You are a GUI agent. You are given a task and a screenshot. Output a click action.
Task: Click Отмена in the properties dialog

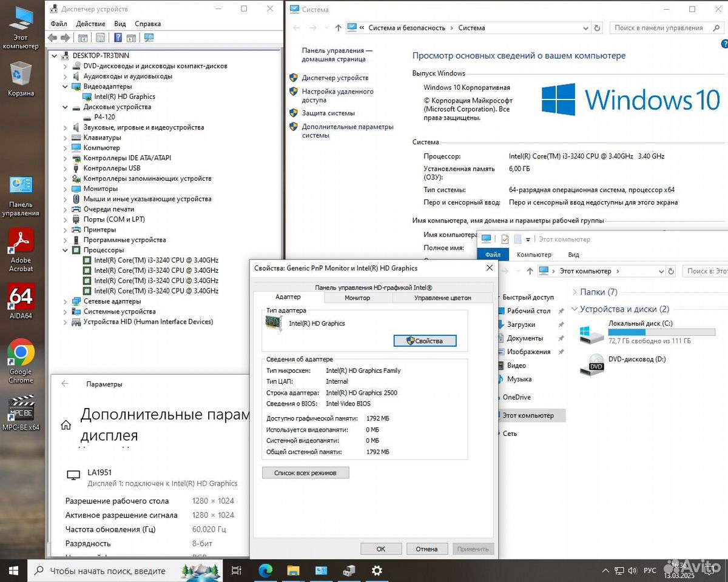click(427, 549)
